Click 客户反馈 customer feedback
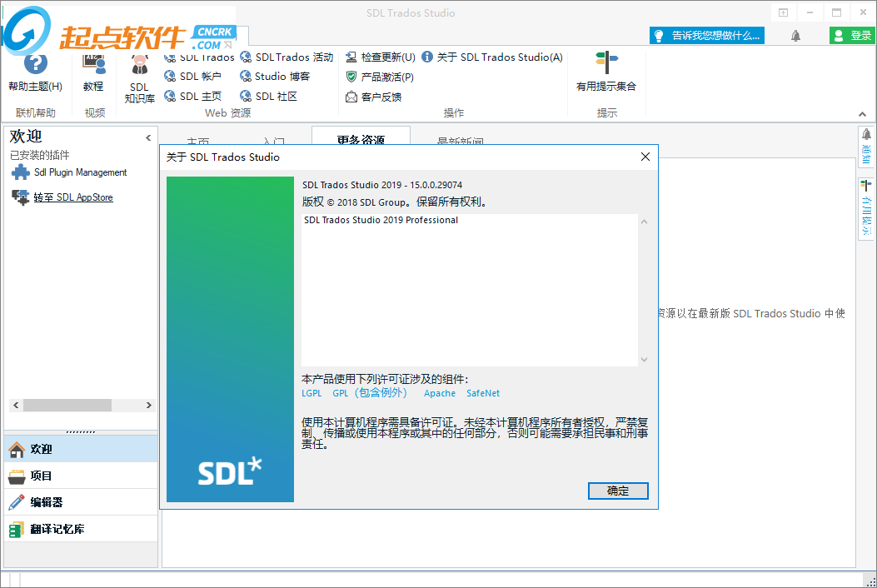 [374, 97]
